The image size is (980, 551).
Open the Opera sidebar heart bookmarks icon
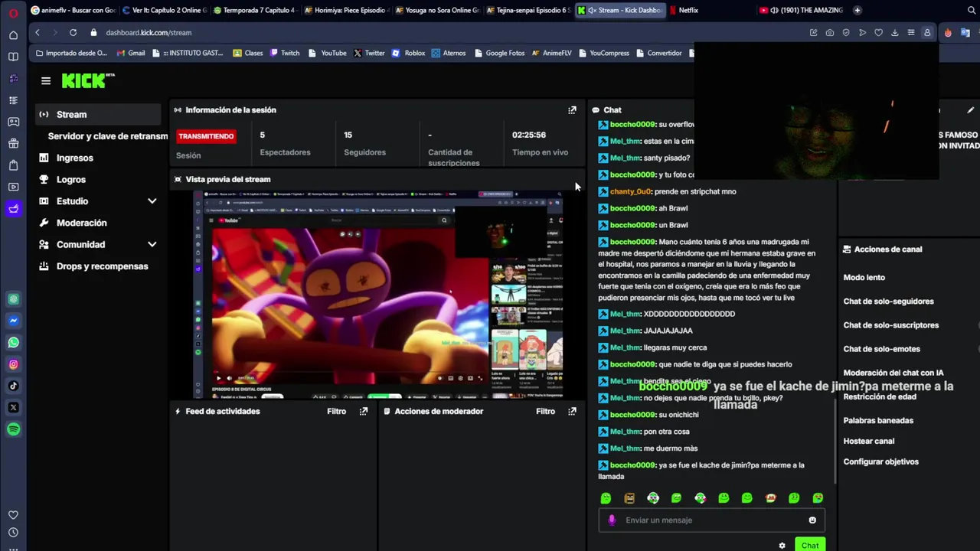click(x=13, y=515)
